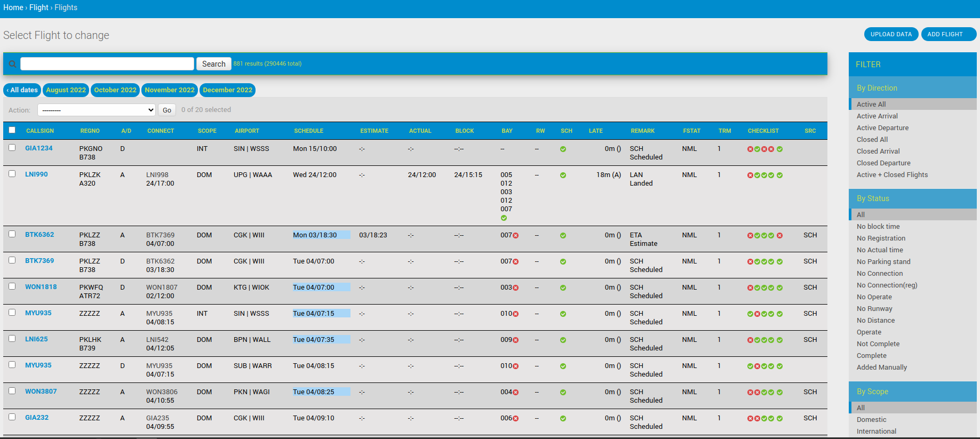The width and height of the screenshot is (980, 439).
Task: Select the checkbox for flight WON3807
Action: tap(12, 391)
